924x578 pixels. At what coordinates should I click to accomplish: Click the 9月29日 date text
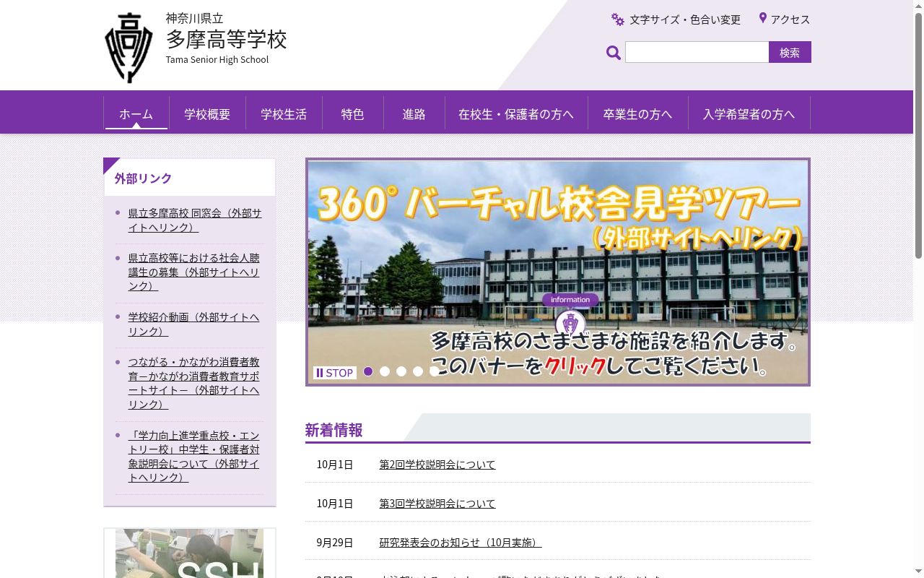pos(335,543)
